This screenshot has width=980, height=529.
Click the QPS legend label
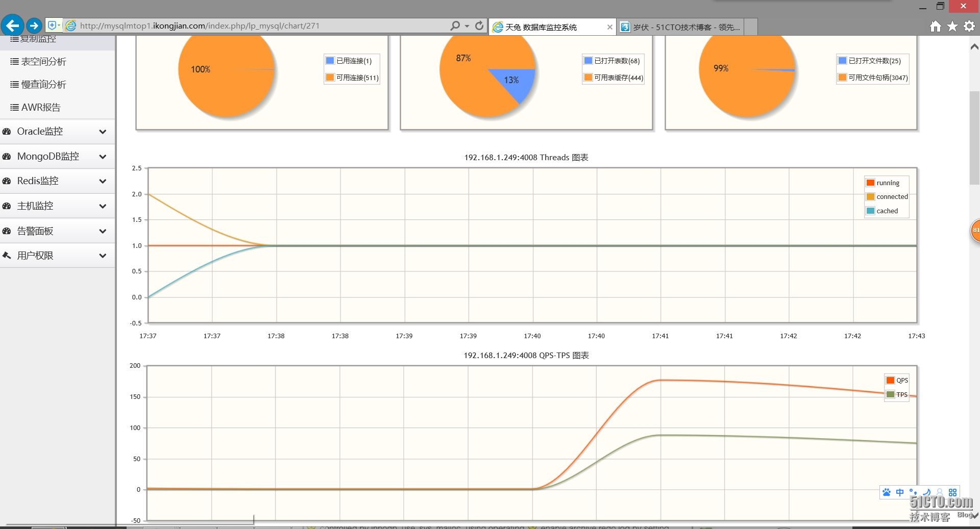point(902,381)
